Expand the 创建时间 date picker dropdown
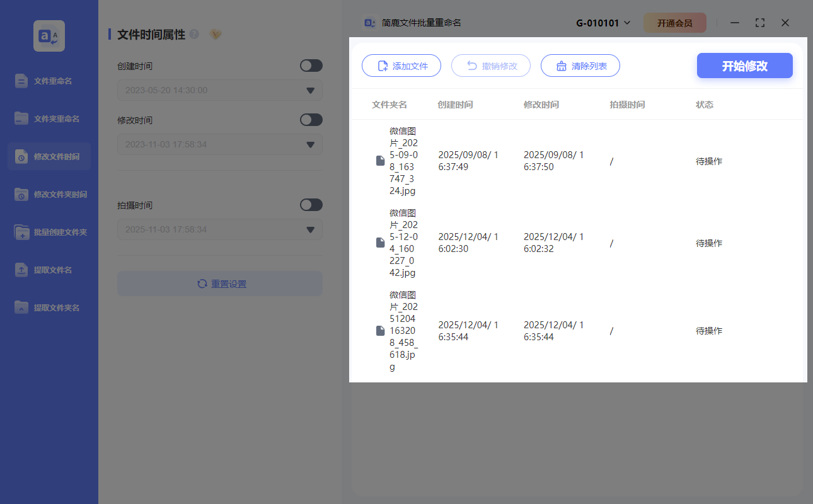 click(x=309, y=90)
